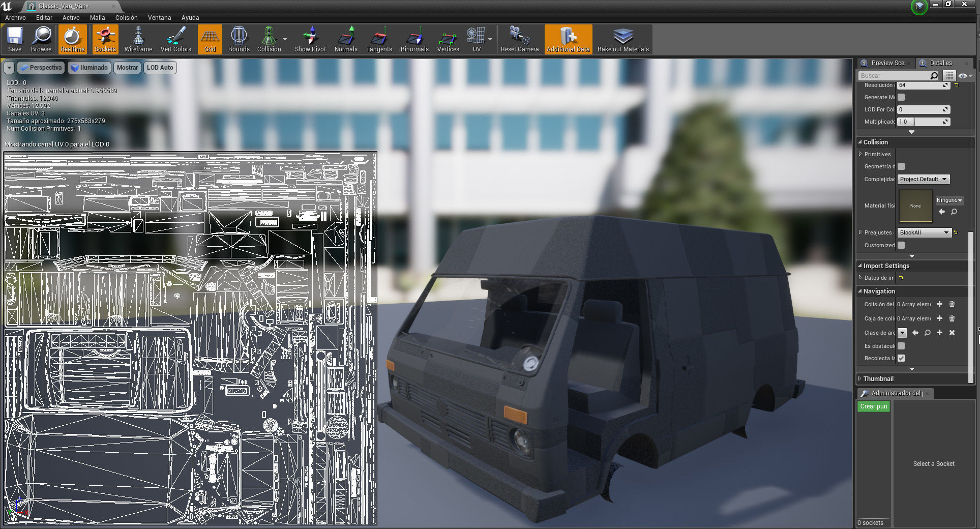The height and width of the screenshot is (529, 980).
Task: Click Show Pivot icon
Action: tap(310, 39)
